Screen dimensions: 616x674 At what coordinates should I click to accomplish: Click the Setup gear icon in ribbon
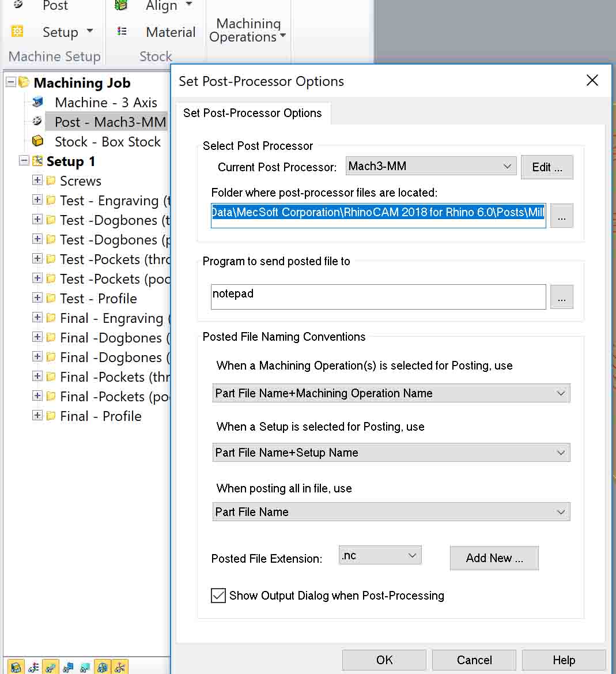pos(17,31)
